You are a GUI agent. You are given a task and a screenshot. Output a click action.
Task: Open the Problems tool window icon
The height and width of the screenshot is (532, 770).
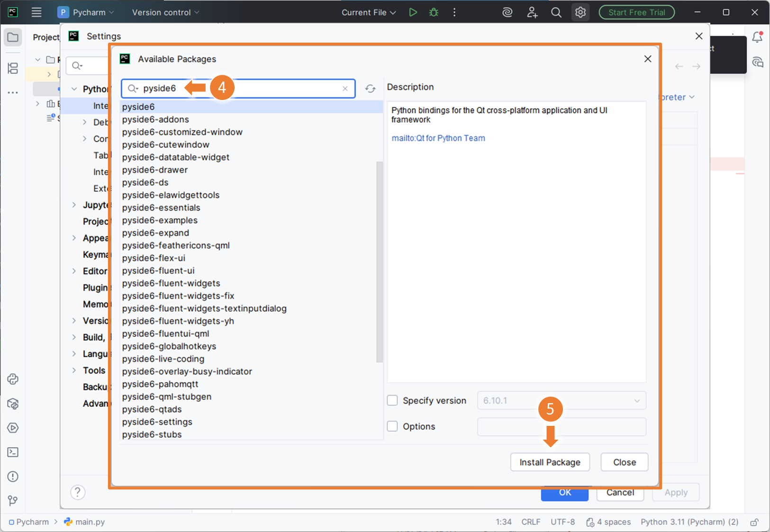pyautogui.click(x=13, y=477)
